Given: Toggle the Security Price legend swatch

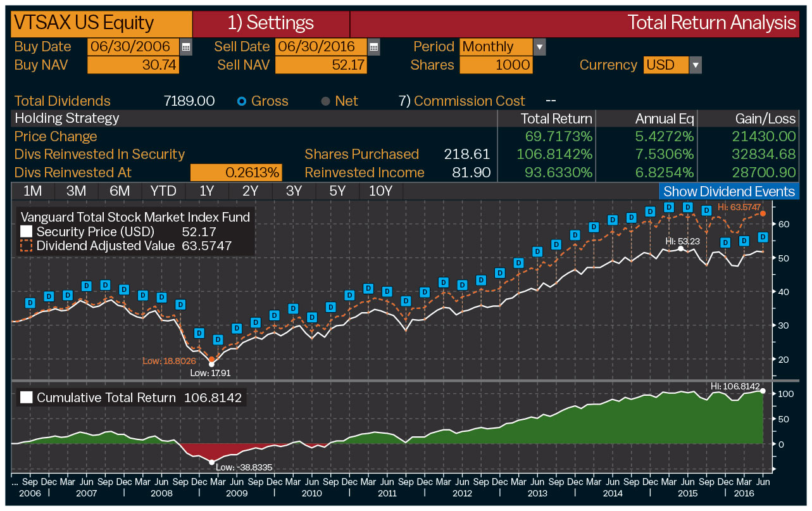Looking at the screenshot, I should (x=26, y=232).
